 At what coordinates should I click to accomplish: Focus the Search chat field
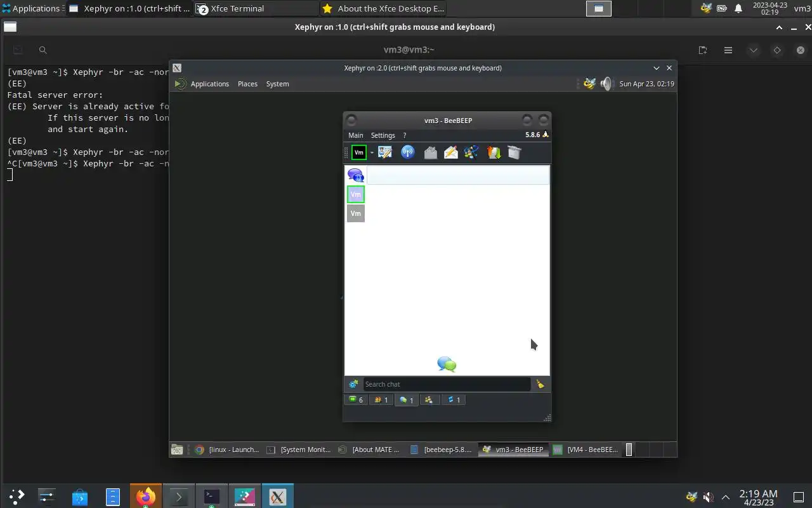(x=447, y=384)
